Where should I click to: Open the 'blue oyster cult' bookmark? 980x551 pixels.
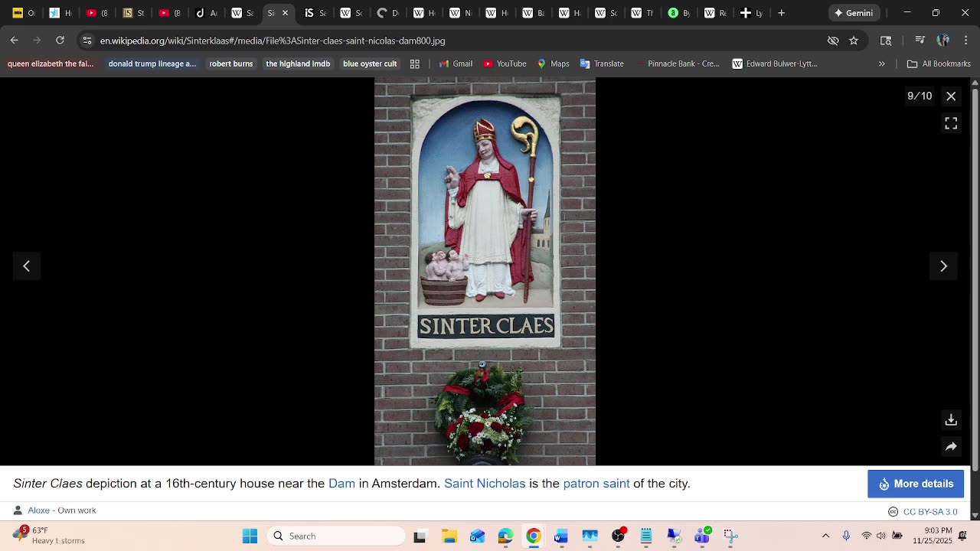click(x=370, y=64)
